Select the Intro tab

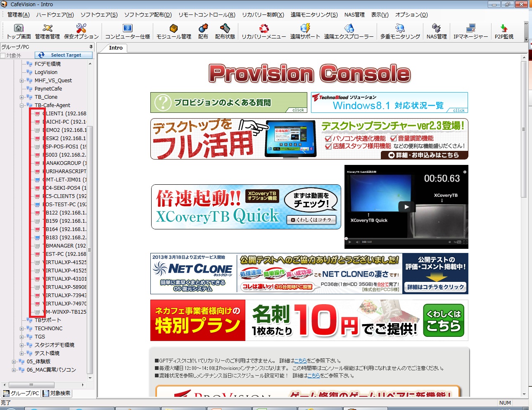116,48
